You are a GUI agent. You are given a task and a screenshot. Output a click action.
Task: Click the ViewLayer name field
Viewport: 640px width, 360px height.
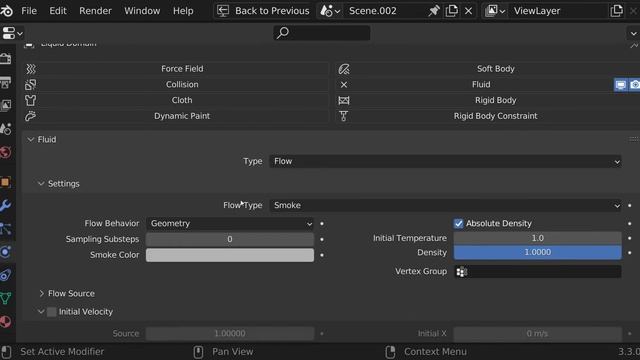point(558,11)
